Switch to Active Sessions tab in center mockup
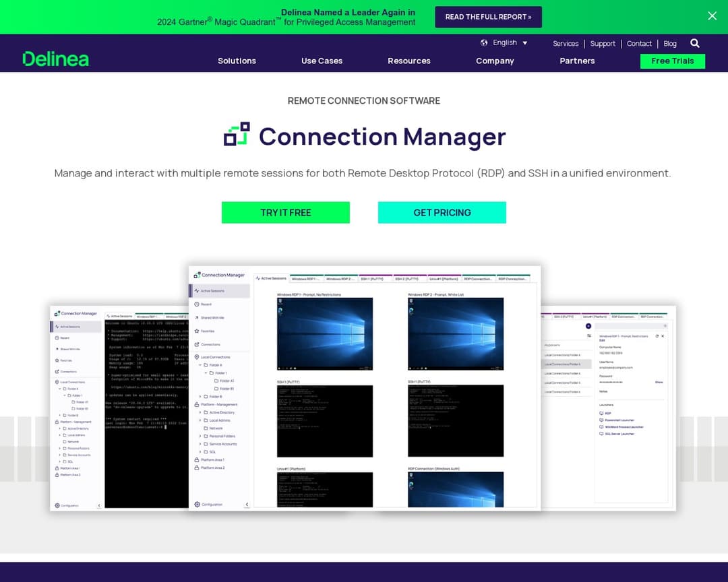Viewport: 728px width, 582px height. coord(271,278)
